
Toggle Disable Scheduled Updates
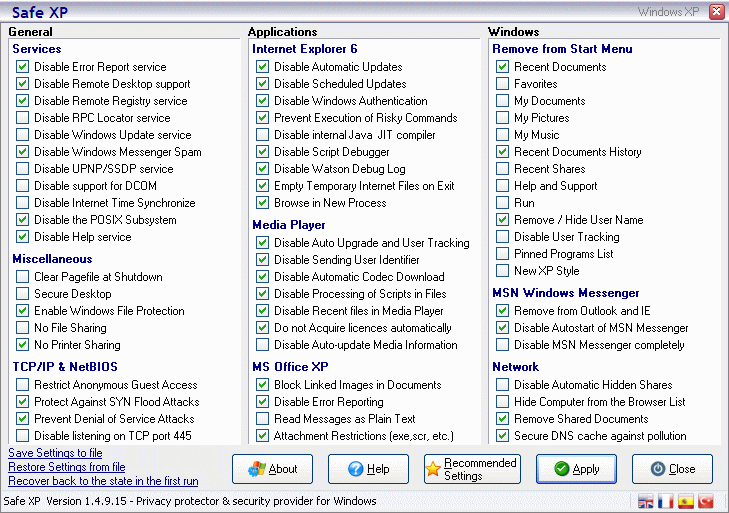262,84
